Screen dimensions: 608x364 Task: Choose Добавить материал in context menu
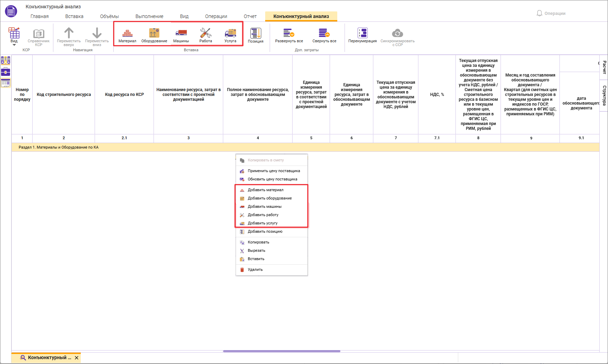point(272,190)
